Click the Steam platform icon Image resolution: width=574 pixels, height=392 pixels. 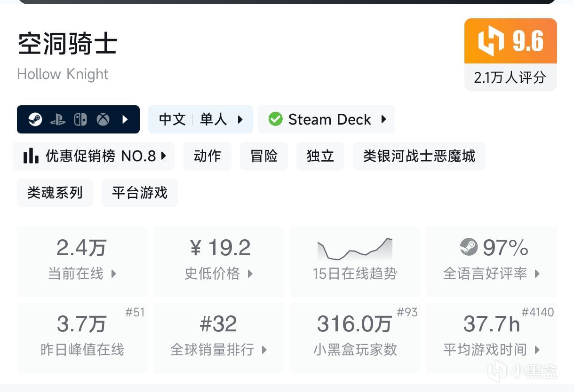(35, 119)
